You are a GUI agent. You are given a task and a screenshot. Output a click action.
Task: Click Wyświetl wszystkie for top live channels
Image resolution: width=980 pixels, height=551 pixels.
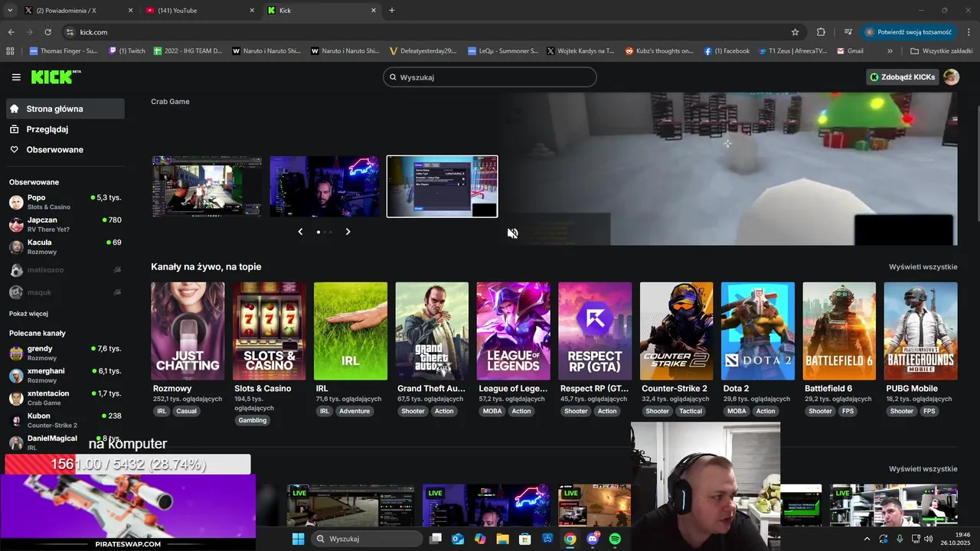923,267
